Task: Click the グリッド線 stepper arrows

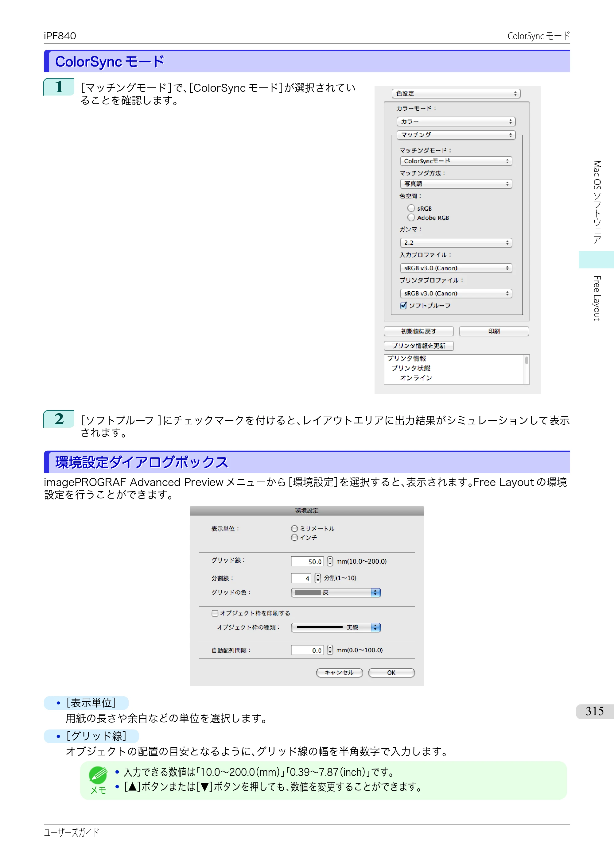Action: (x=330, y=561)
